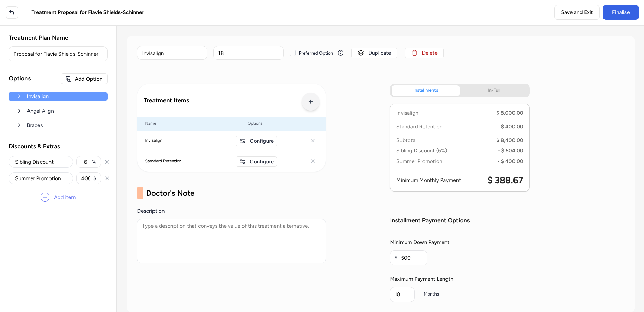Click the plus icon to add Treatment Items
Screen dimensions: 644x312
click(x=310, y=102)
